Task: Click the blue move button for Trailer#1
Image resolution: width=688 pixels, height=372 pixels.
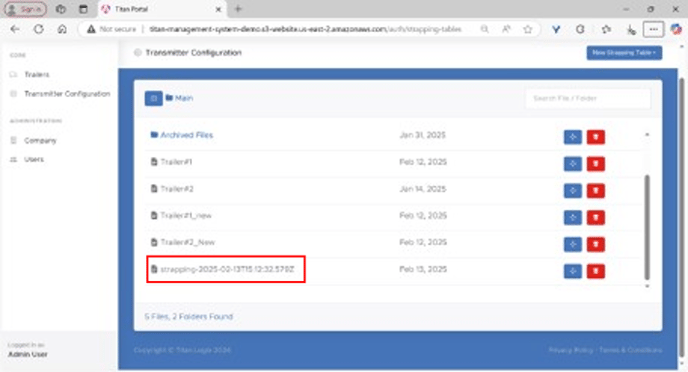Action: tap(573, 164)
